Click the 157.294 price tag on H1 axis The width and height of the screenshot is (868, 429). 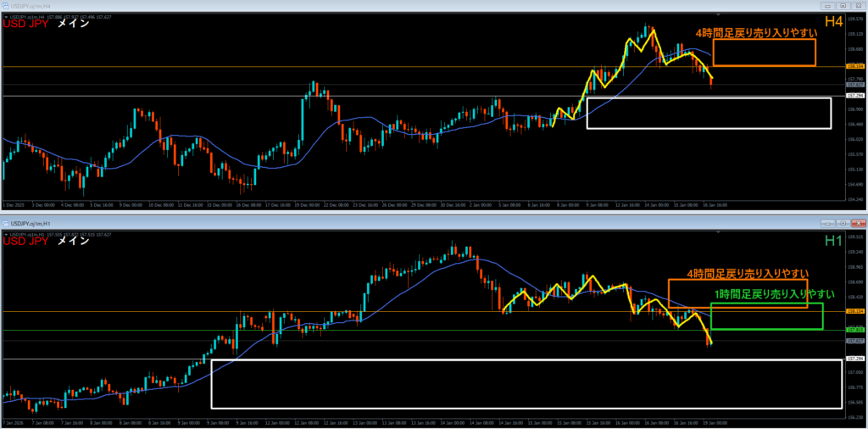854,359
